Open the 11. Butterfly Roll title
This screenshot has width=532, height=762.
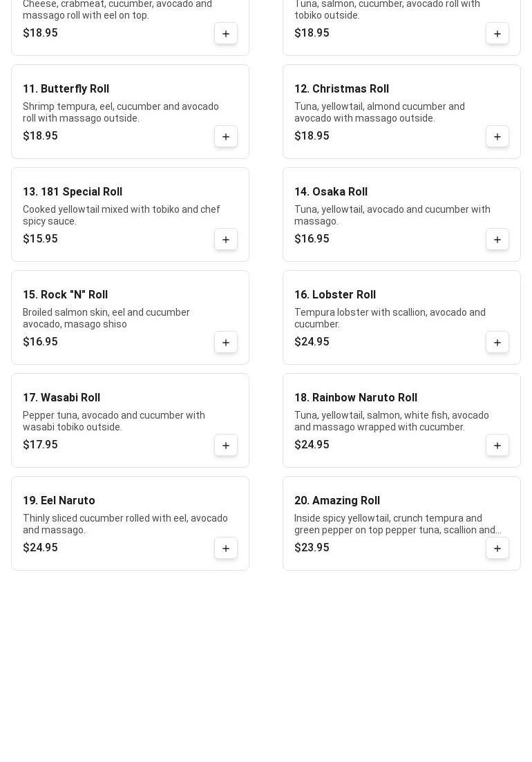66,89
